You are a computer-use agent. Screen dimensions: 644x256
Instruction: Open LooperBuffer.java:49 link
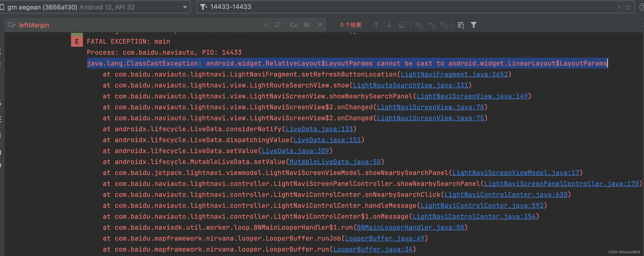coord(385,239)
